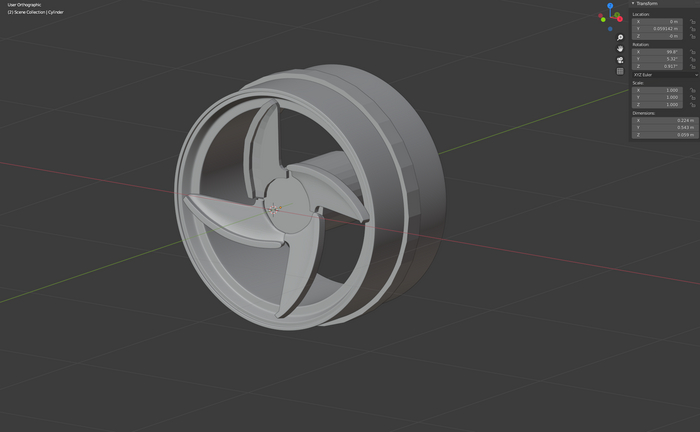The height and width of the screenshot is (432, 700).
Task: Click the Rotation Y field showing 5.32°
Action: (657, 59)
